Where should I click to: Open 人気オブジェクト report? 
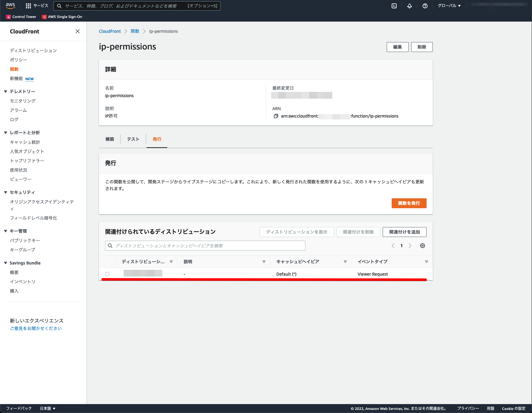pos(27,151)
